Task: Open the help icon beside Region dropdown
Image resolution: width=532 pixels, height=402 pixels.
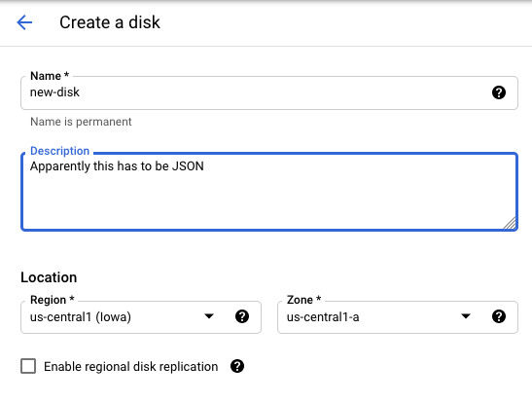Action: (242, 316)
